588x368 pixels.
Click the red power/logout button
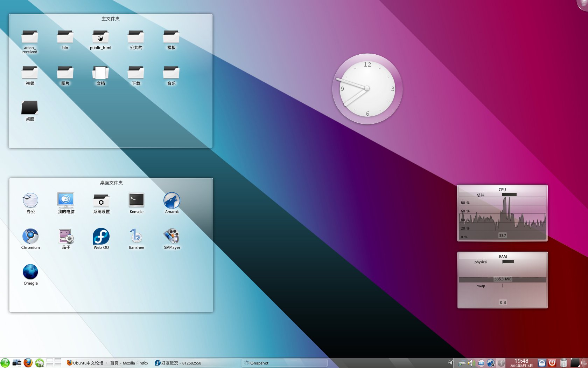pyautogui.click(x=552, y=363)
